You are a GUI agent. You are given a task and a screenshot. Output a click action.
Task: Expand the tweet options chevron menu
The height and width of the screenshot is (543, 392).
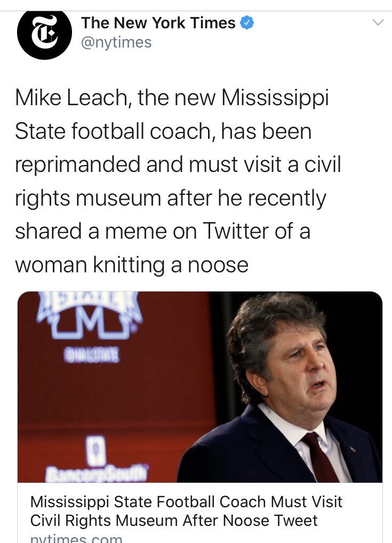[x=378, y=23]
